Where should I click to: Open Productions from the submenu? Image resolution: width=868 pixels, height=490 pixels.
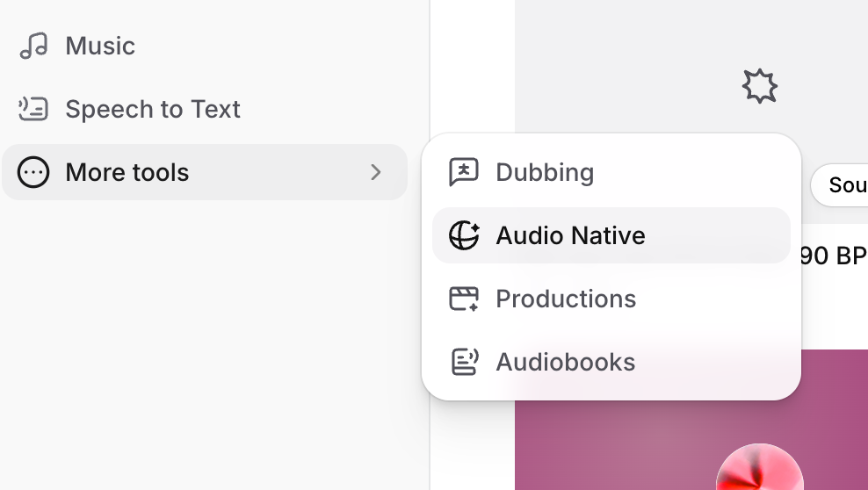(611, 299)
